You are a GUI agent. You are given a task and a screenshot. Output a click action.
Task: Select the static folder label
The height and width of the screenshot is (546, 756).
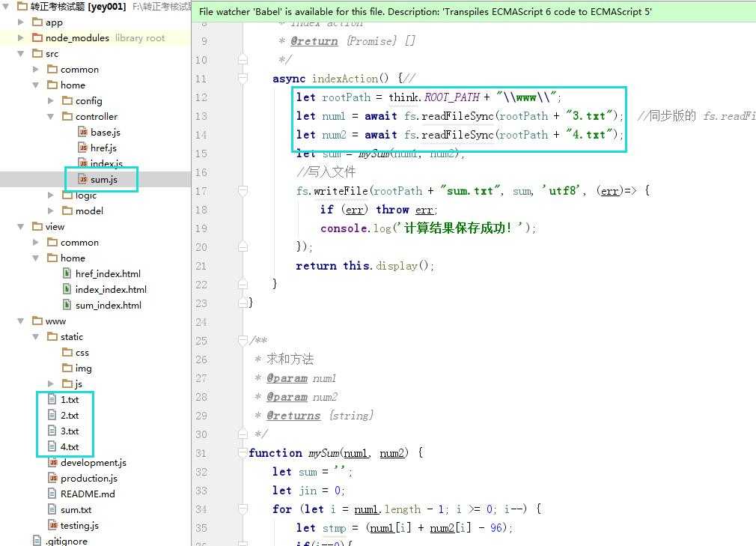point(72,337)
